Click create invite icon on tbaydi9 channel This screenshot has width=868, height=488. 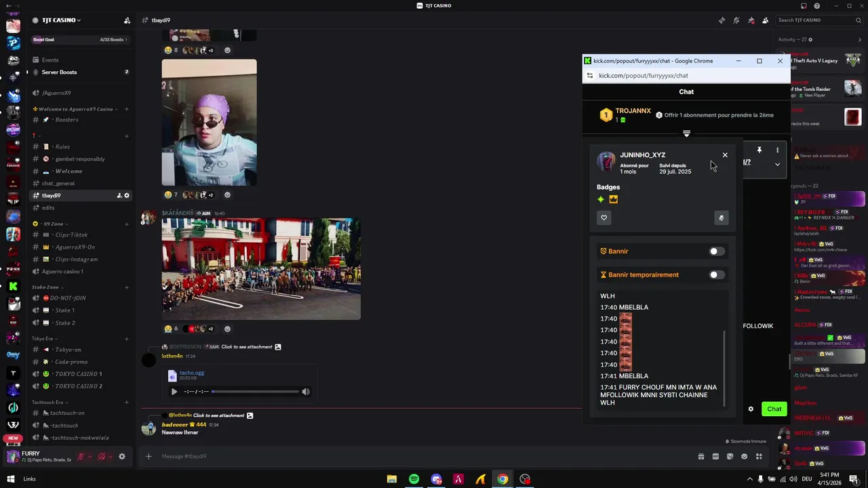pos(119,195)
